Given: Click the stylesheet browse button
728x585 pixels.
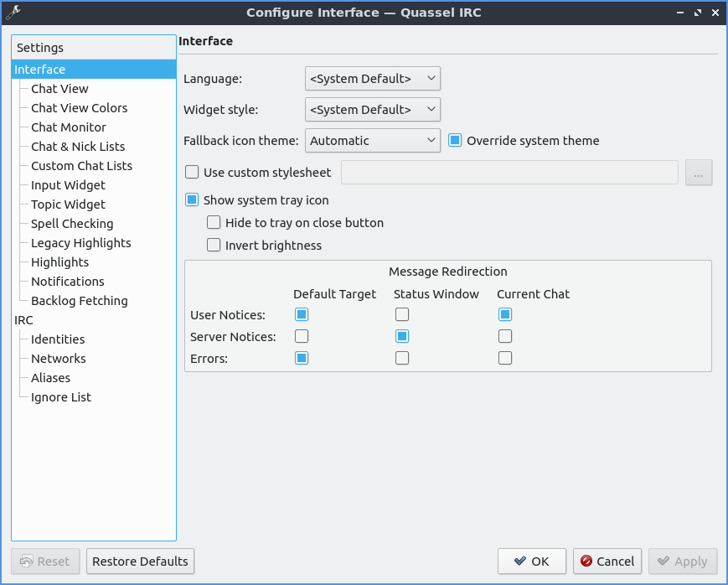Looking at the screenshot, I should coord(699,172).
